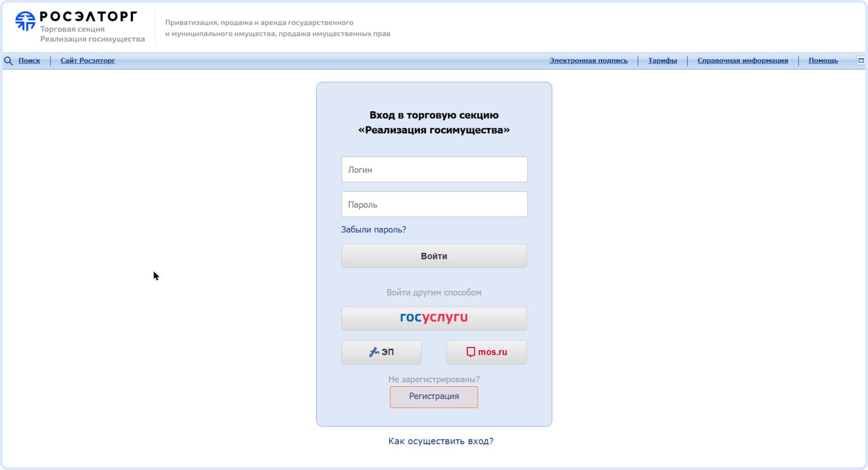
Task: Click the heading 'Вход в торговую секцию'
Action: coord(434,115)
